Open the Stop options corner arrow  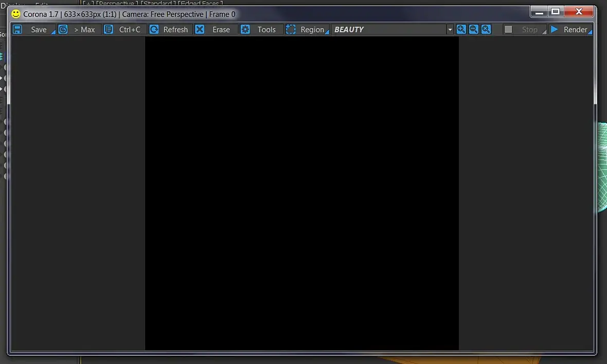[544, 32]
